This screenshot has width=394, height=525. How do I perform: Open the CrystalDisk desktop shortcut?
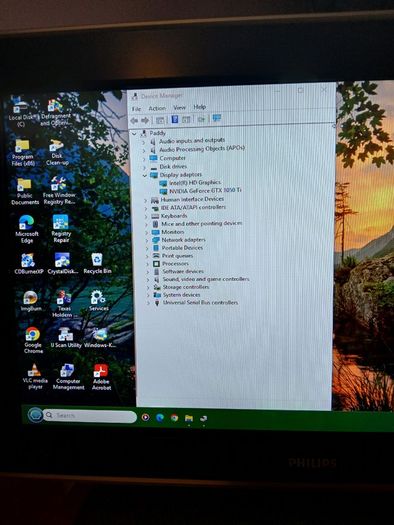pos(63,264)
